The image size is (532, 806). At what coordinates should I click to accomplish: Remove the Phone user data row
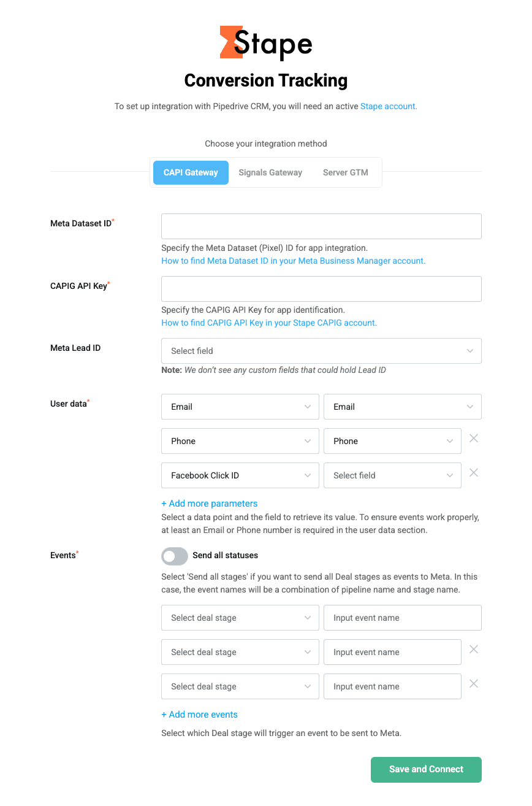tap(473, 439)
